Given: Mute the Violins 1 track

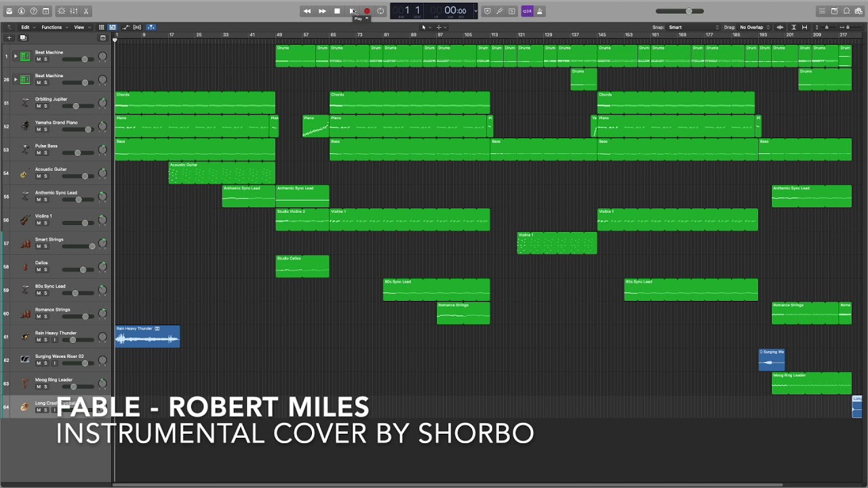Looking at the screenshot, I should click(x=38, y=223).
